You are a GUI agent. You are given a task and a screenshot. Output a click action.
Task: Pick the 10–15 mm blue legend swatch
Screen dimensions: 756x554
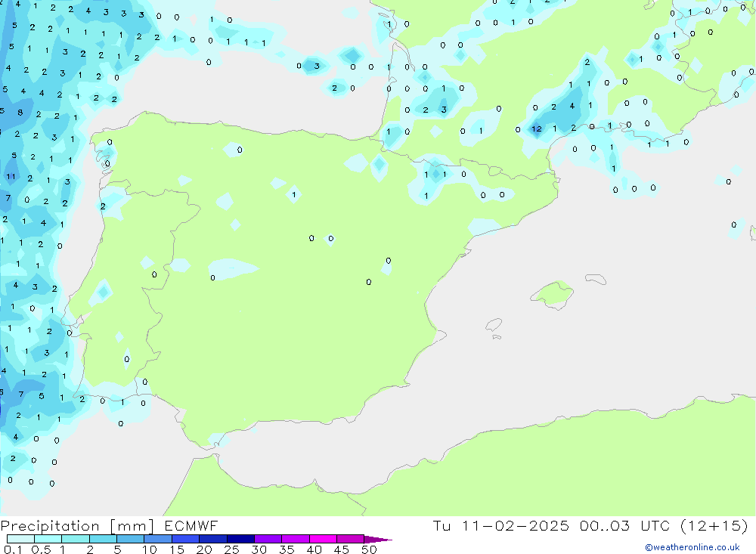coord(158,539)
